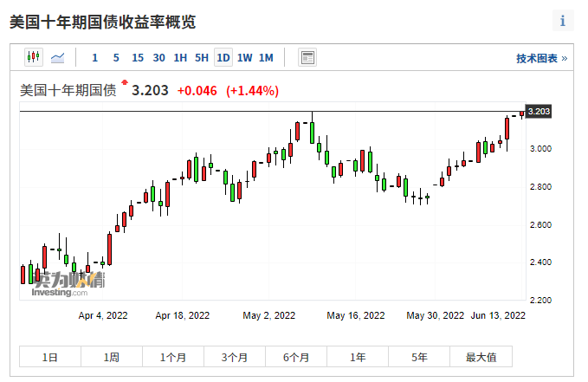Screen dimensions: 588x382
Task: Click the red marker beside 美国十年期国债
Action: (x=124, y=83)
